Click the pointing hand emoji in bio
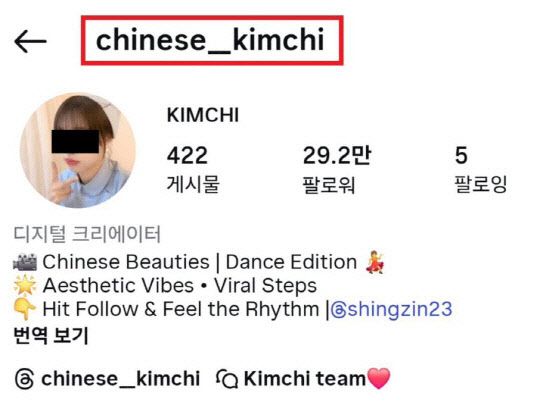The image size is (540, 407). click(x=24, y=309)
